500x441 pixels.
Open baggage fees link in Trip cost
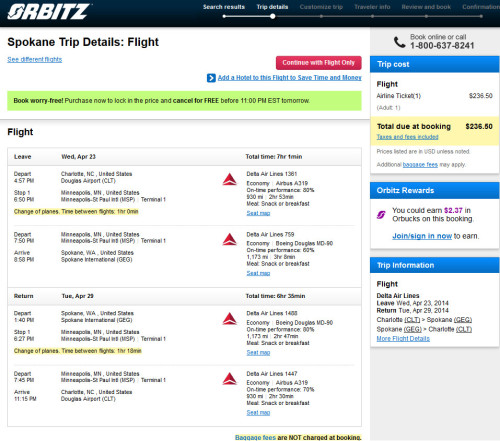coord(420,165)
